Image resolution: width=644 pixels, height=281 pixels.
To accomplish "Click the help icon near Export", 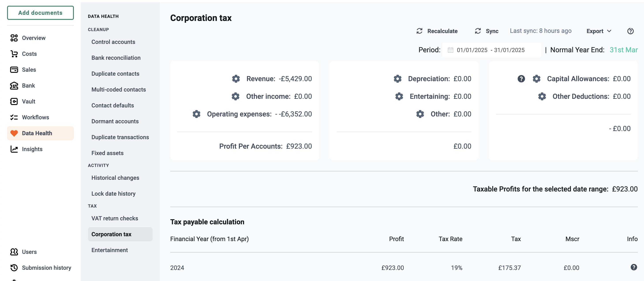I will (x=631, y=31).
